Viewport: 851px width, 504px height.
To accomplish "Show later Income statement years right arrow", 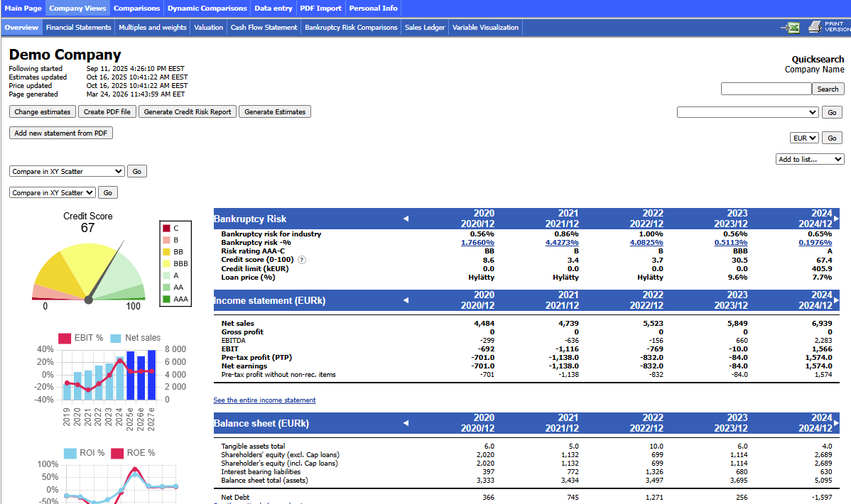I will [836, 300].
